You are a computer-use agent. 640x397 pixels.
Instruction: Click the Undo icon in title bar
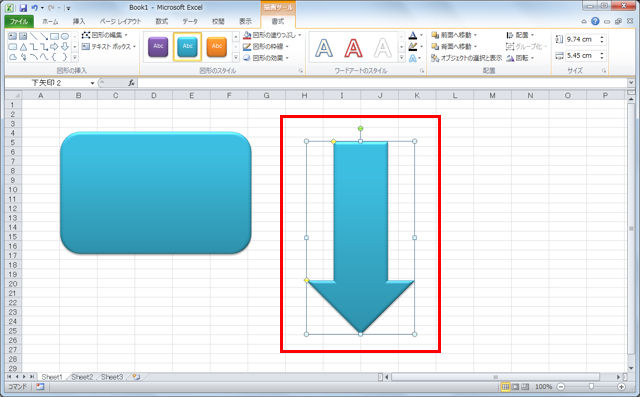coord(34,8)
